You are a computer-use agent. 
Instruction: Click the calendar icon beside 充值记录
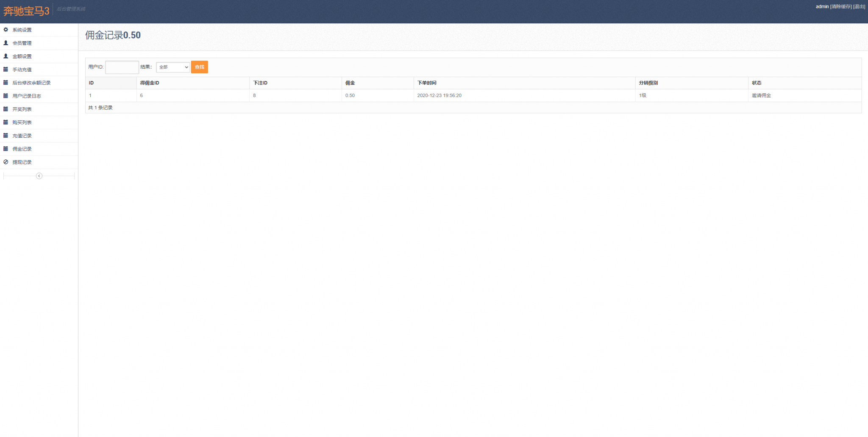pyautogui.click(x=6, y=136)
